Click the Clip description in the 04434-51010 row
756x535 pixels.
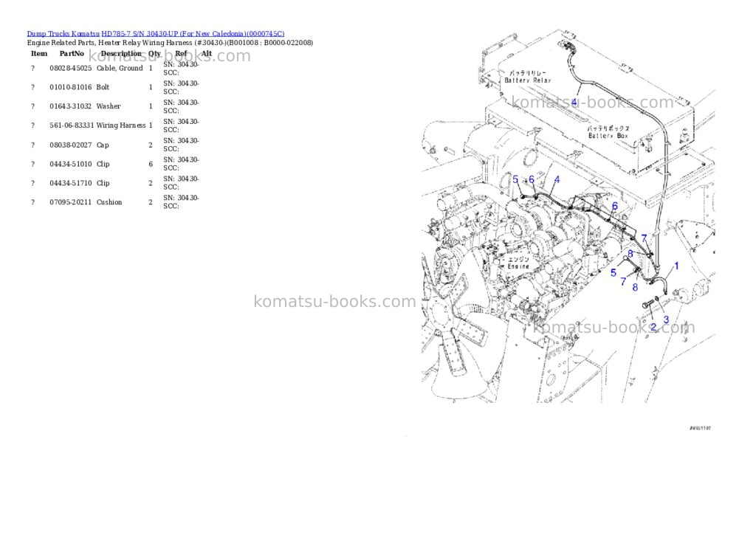pyautogui.click(x=103, y=165)
